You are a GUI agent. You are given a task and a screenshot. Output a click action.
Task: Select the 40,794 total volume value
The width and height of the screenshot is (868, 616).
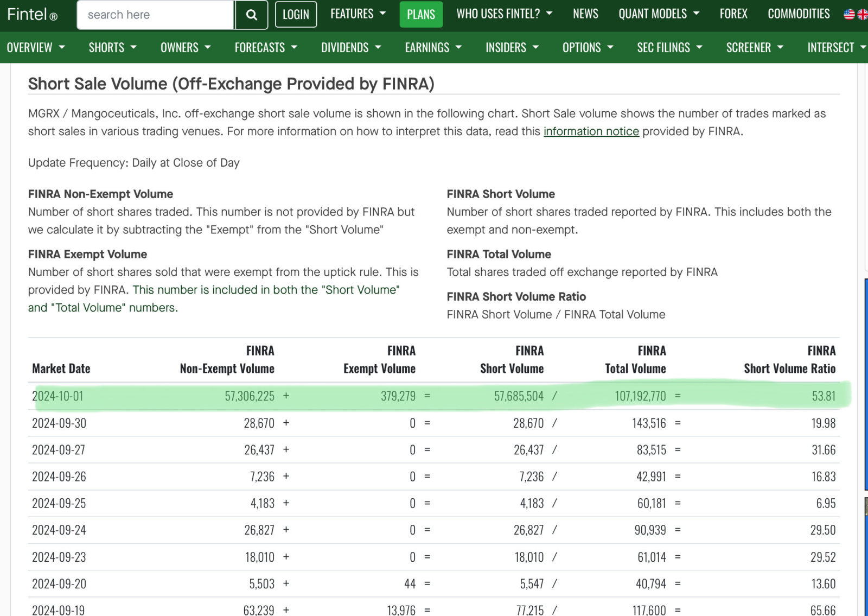651,583
